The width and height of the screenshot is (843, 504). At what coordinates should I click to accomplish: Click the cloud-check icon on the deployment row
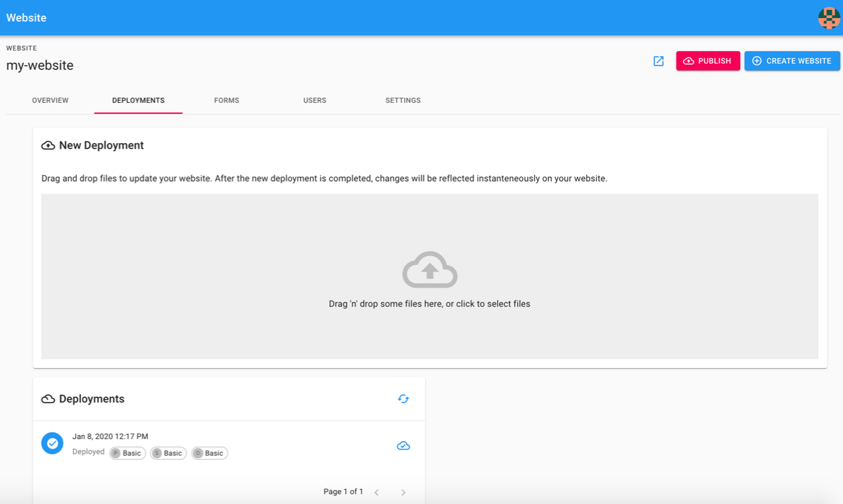click(x=403, y=446)
